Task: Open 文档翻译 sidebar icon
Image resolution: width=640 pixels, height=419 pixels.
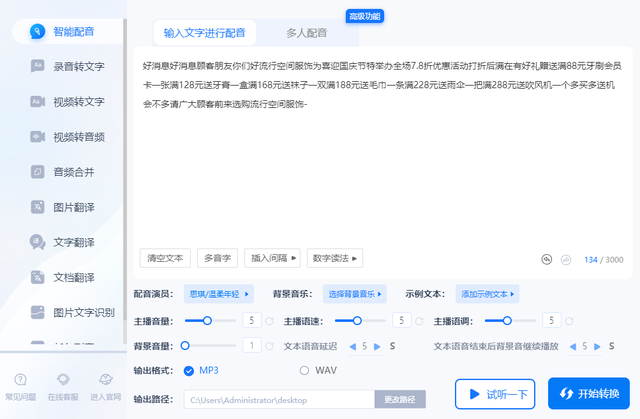Action: 37,277
